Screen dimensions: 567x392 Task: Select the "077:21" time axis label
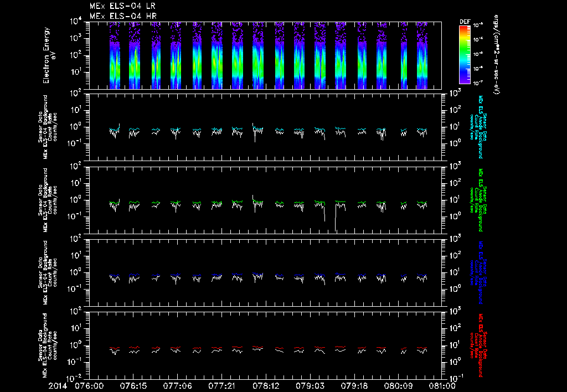[x=221, y=386]
